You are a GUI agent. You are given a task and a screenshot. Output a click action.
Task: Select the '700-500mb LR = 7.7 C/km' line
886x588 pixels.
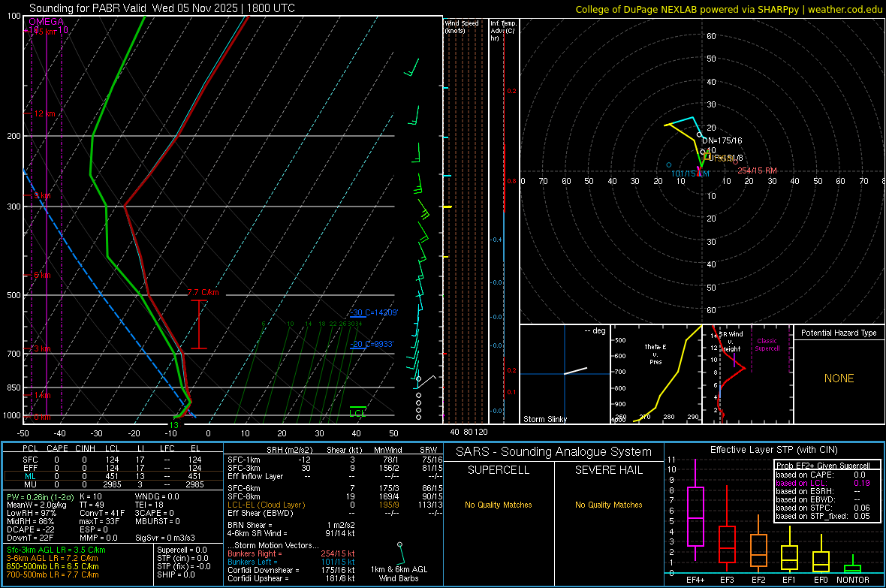click(x=53, y=574)
